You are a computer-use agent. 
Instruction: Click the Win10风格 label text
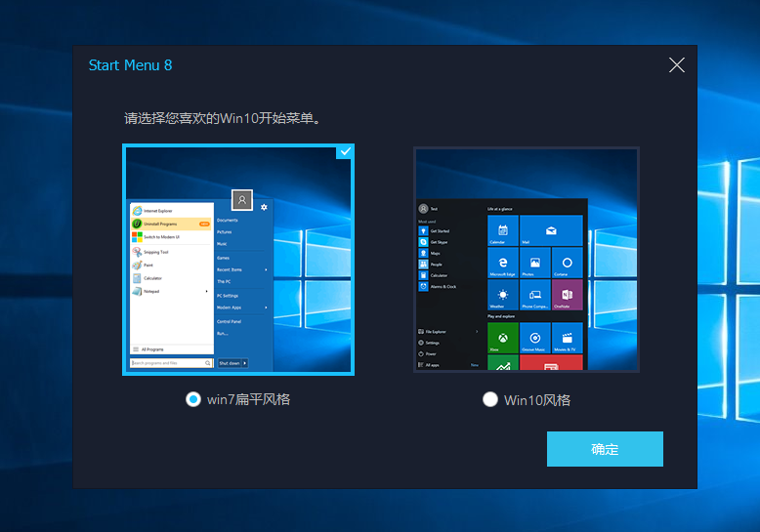coord(537,400)
